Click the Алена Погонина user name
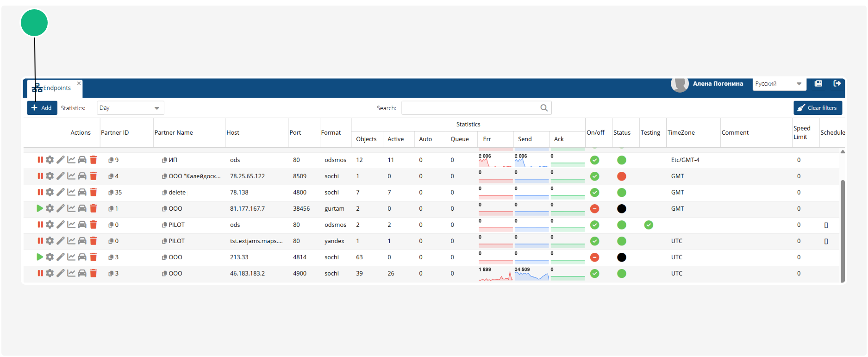 718,84
